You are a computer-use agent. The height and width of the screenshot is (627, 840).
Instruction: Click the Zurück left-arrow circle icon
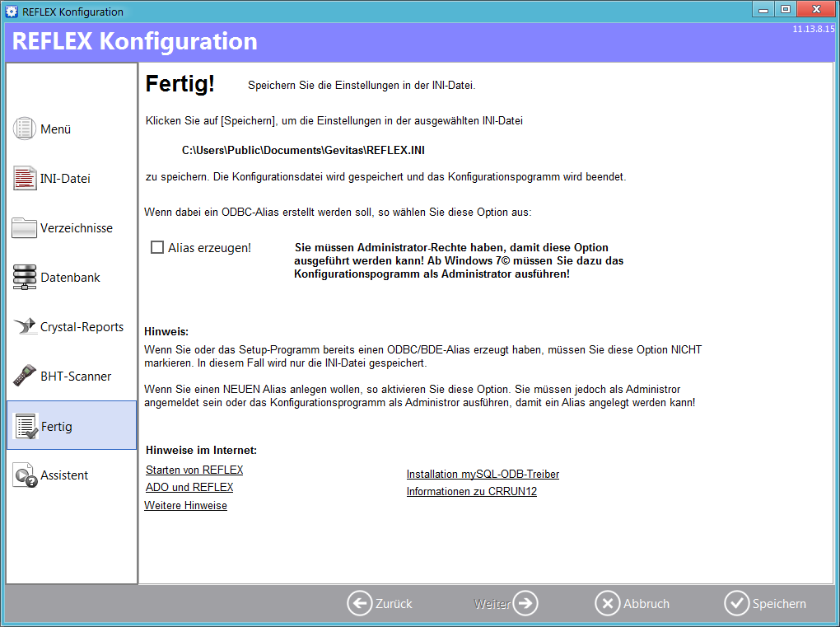click(x=359, y=603)
